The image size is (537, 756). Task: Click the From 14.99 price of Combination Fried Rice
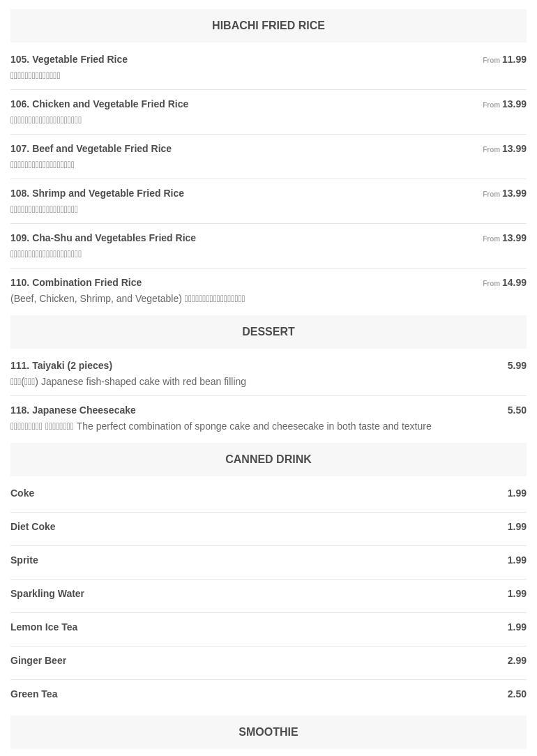[504, 283]
